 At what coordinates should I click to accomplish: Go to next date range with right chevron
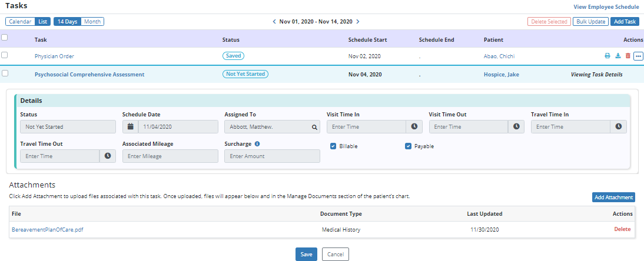(358, 22)
